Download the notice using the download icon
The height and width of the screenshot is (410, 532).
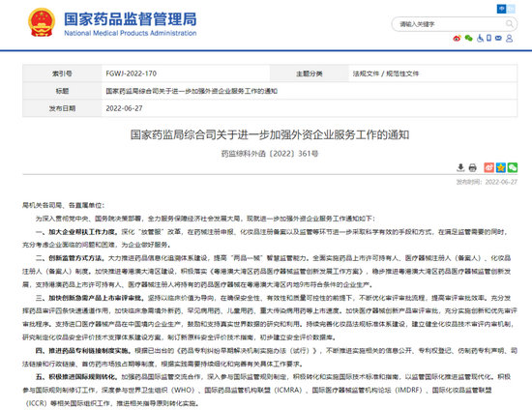click(x=460, y=167)
